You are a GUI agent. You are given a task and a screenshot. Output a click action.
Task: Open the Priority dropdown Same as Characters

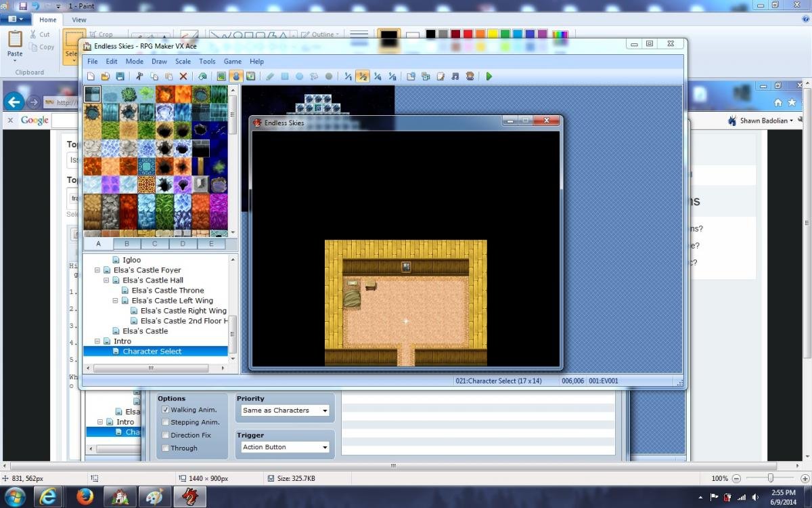(285, 410)
